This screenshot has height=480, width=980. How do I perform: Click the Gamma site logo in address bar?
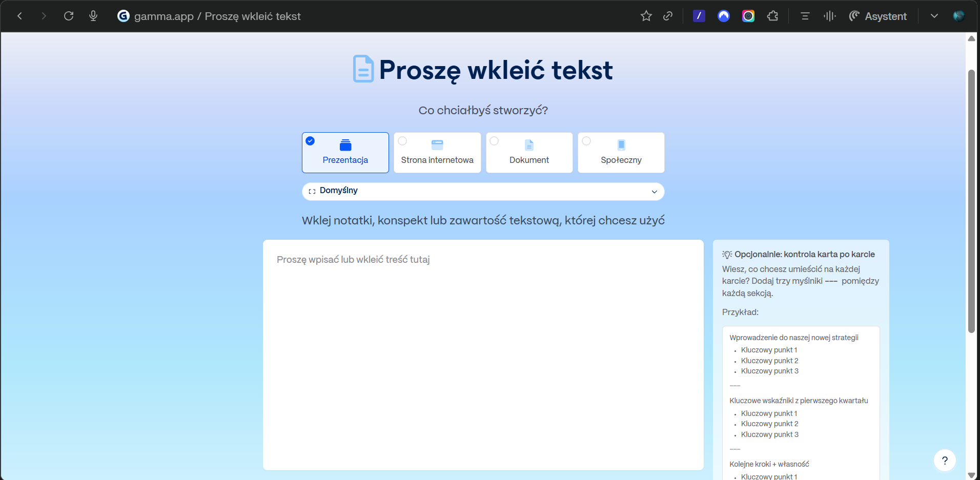coord(124,16)
